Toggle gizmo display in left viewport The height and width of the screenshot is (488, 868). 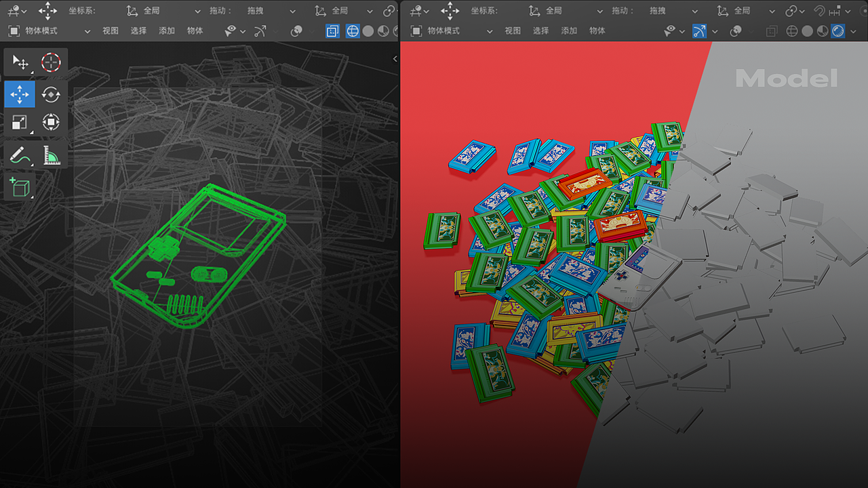click(260, 31)
